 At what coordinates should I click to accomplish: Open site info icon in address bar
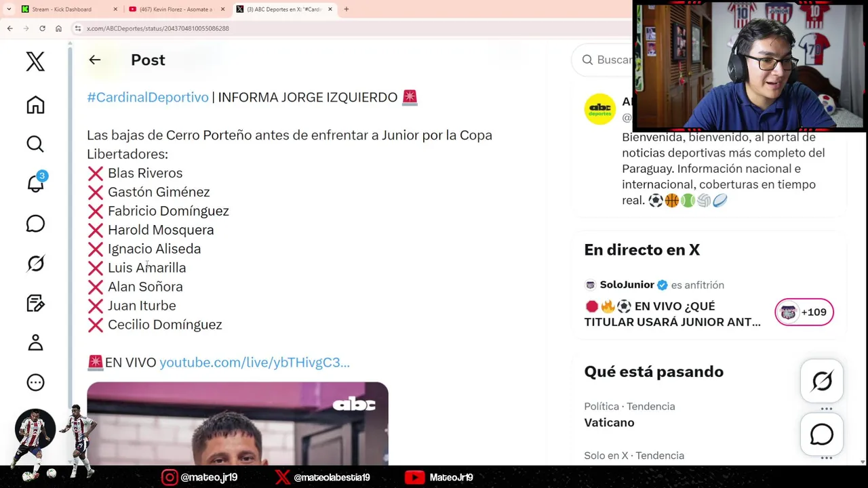click(78, 28)
